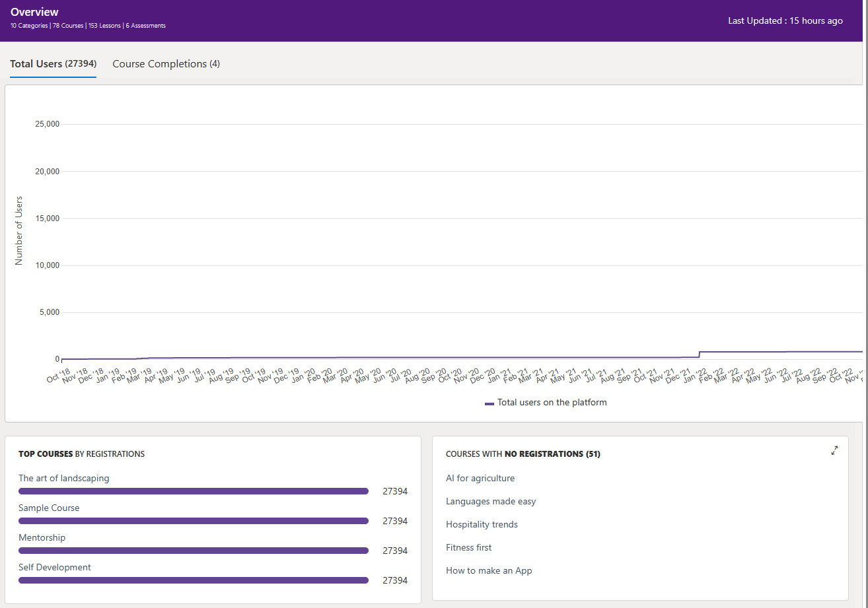Expand the Courses with No Registrations card

click(x=834, y=450)
